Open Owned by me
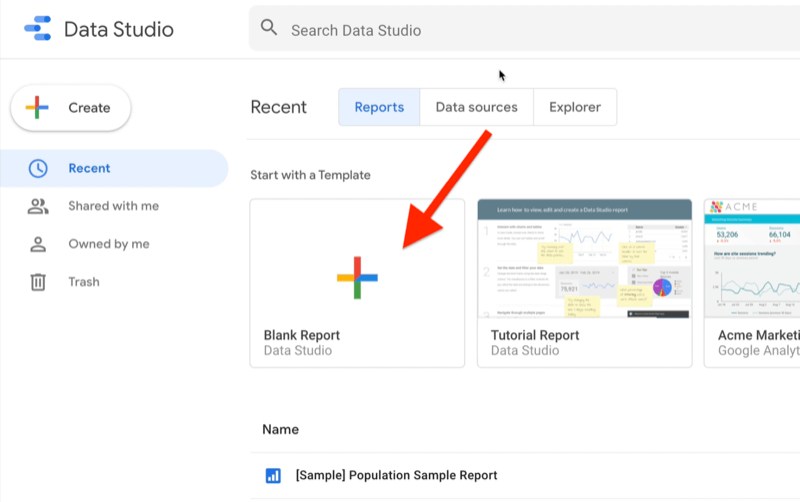This screenshot has height=502, width=800. point(109,244)
